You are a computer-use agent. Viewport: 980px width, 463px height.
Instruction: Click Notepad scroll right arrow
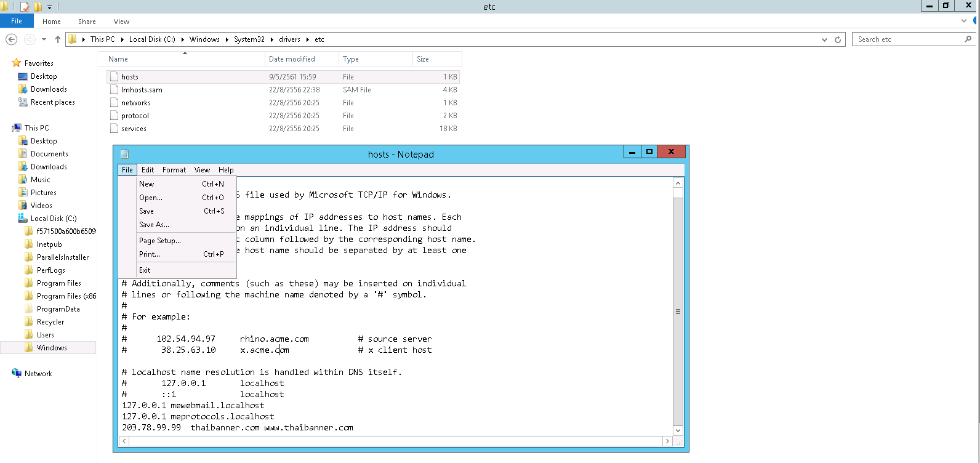pos(667,441)
